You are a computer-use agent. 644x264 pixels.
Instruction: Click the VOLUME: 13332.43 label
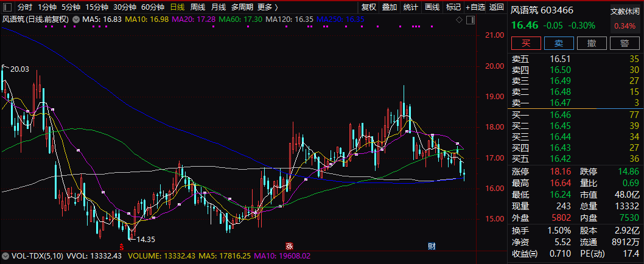(x=161, y=256)
